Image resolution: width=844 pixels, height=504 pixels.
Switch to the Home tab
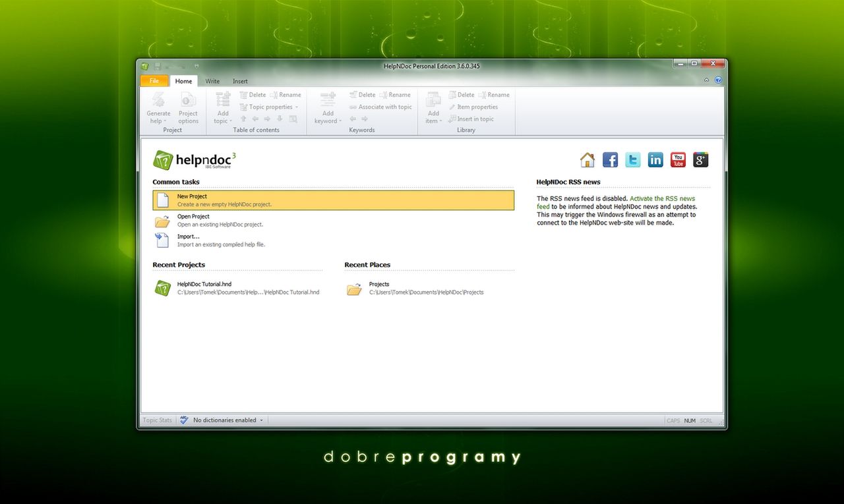click(184, 82)
